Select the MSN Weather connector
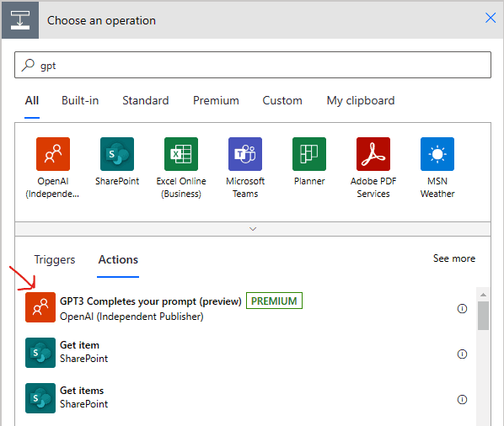This screenshot has width=504, height=426. tap(437, 154)
